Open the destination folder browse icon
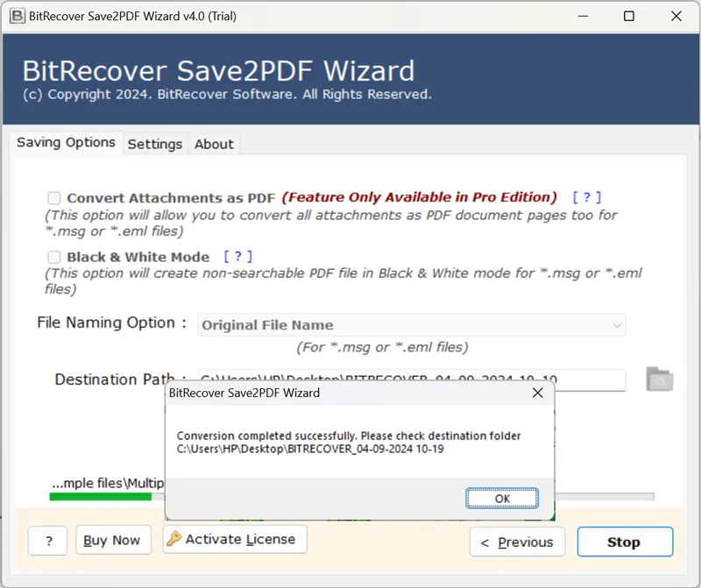 [660, 379]
